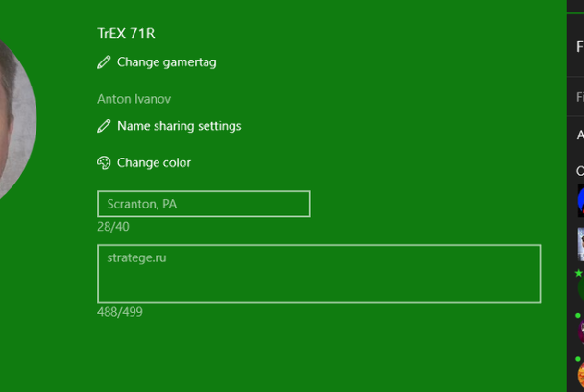
Task: Select the orange friend avatar at bottom right
Action: (580, 373)
